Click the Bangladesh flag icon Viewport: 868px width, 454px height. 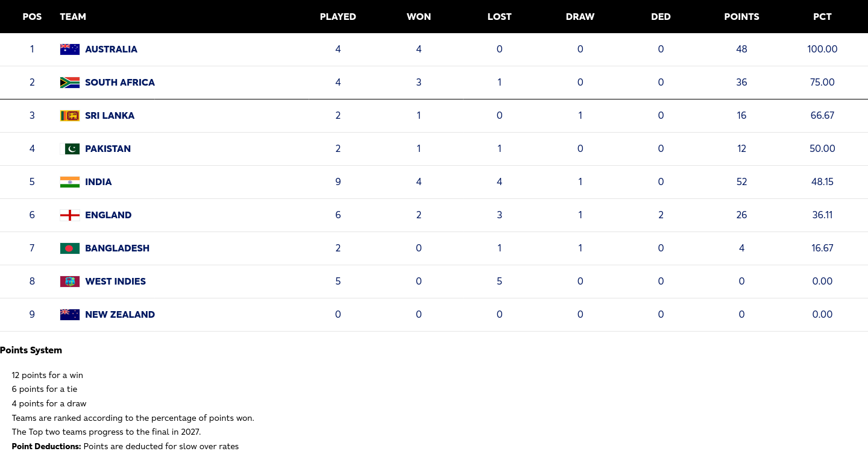pyautogui.click(x=70, y=248)
